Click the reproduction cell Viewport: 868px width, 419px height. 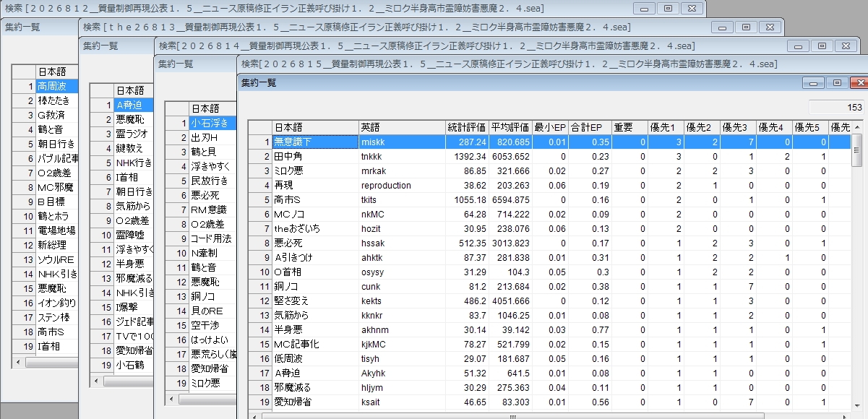coord(401,186)
